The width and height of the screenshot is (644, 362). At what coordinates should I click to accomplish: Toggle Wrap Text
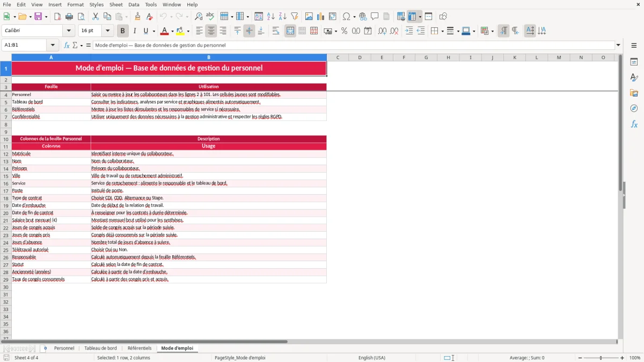pyautogui.click(x=276, y=31)
